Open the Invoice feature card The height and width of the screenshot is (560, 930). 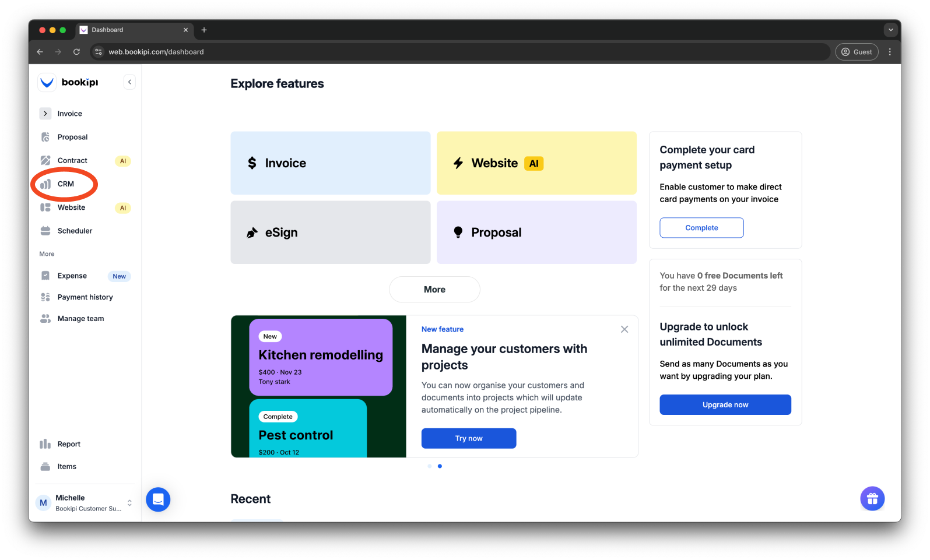click(331, 163)
